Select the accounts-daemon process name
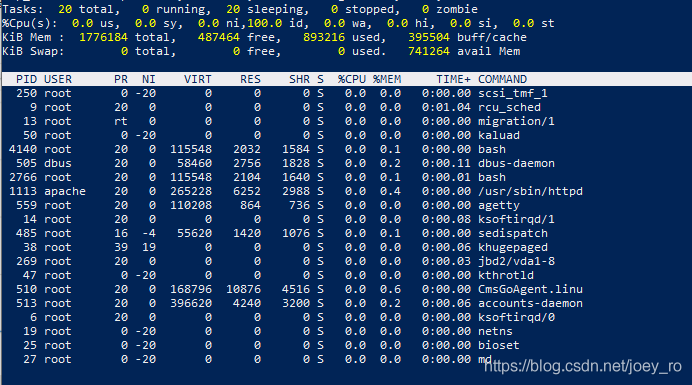The image size is (692, 385). pyautogui.click(x=530, y=303)
